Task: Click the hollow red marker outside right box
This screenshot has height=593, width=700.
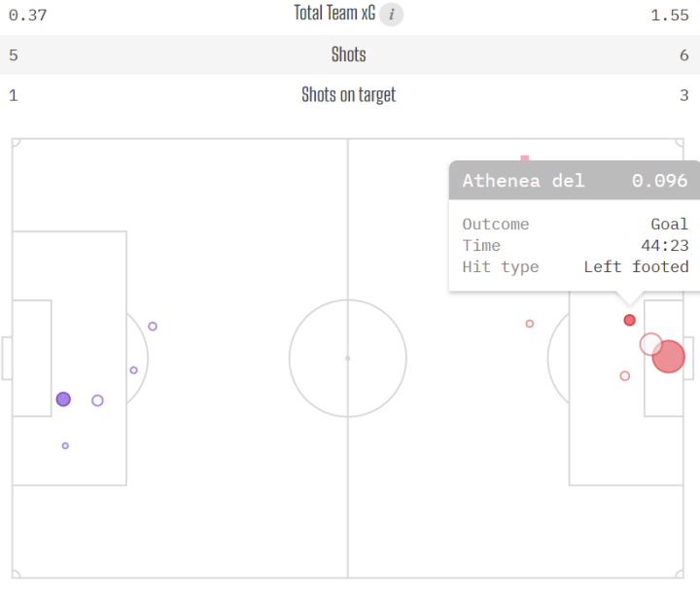Action: click(530, 324)
